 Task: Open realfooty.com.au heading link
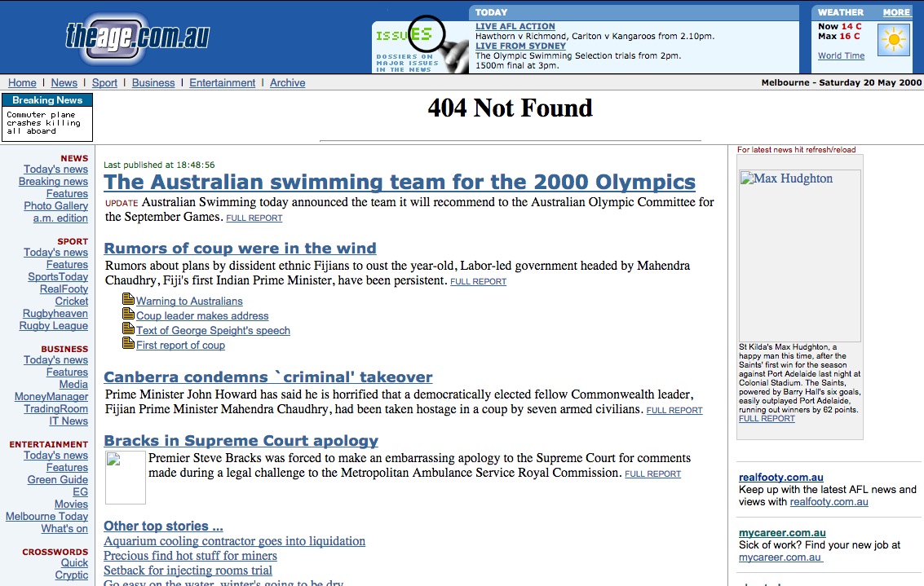point(780,477)
